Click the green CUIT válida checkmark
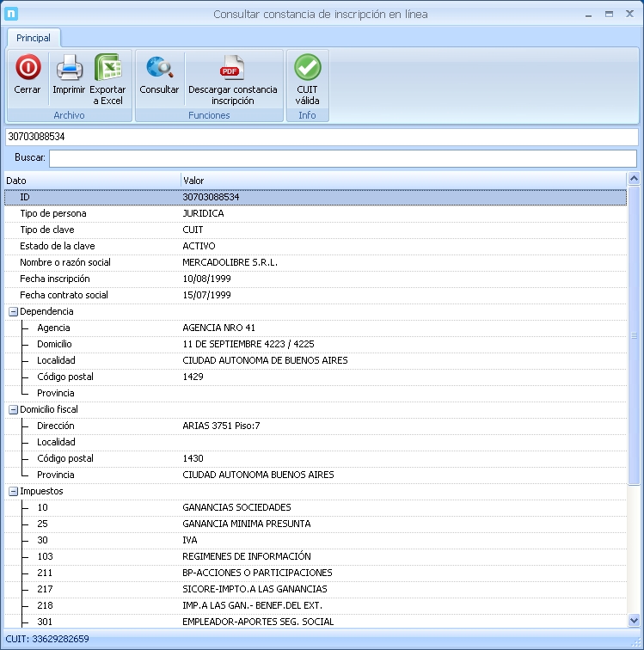644x650 pixels. (x=307, y=67)
